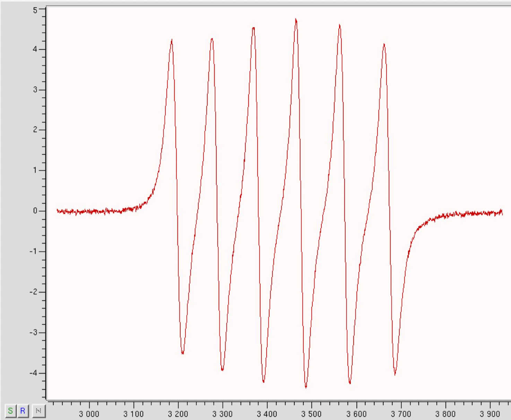Screen dimensions: 511x420
Task: Click the 3 700 x-axis label
Action: click(x=401, y=414)
